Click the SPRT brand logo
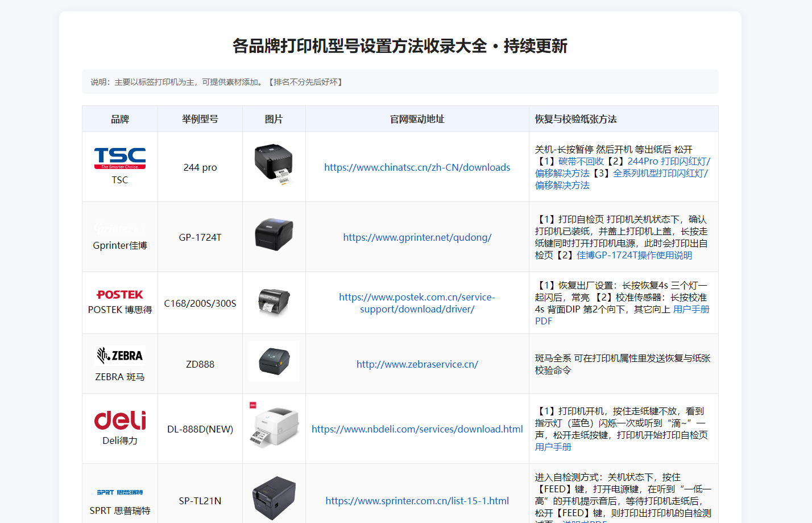Image resolution: width=812 pixels, height=523 pixels. (120, 492)
